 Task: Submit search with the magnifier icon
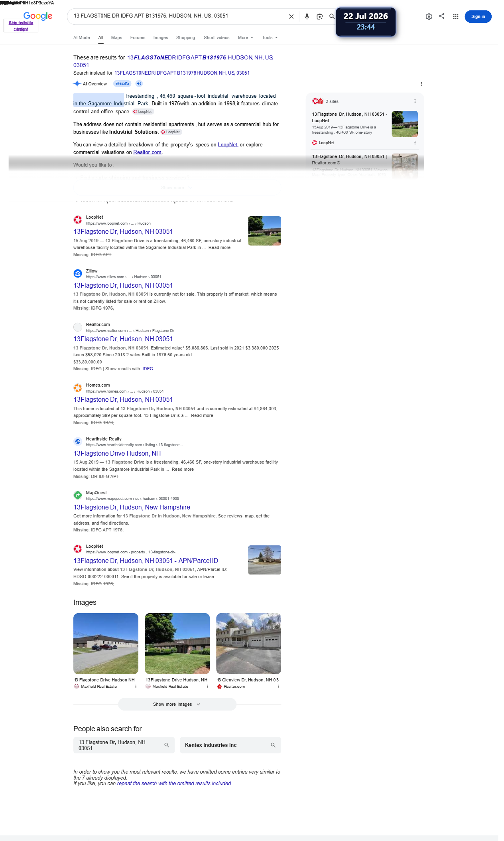[x=332, y=16]
